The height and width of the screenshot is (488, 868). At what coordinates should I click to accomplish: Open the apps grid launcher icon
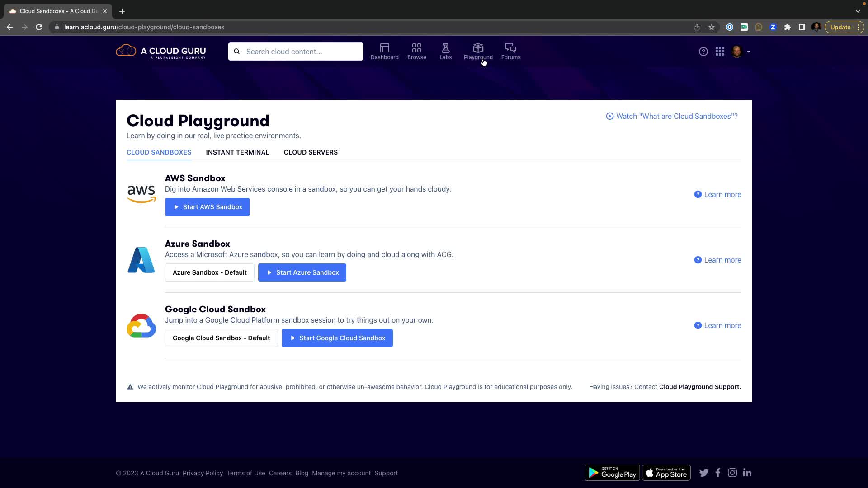tap(720, 52)
